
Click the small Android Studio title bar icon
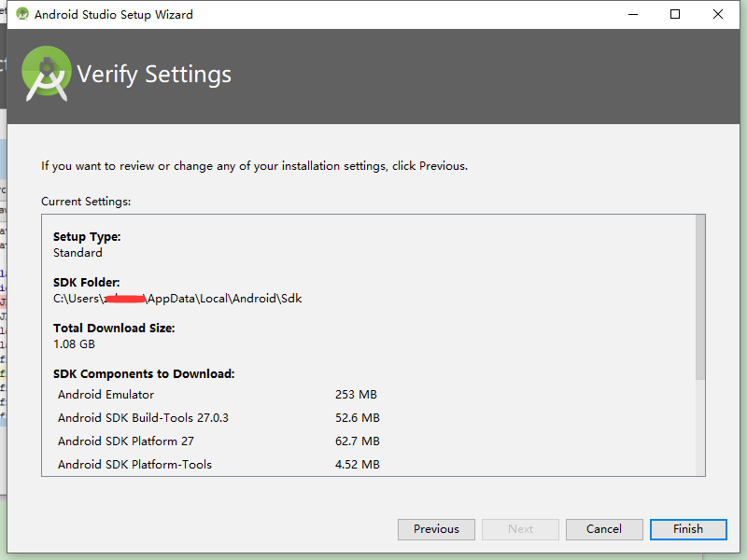[x=21, y=14]
